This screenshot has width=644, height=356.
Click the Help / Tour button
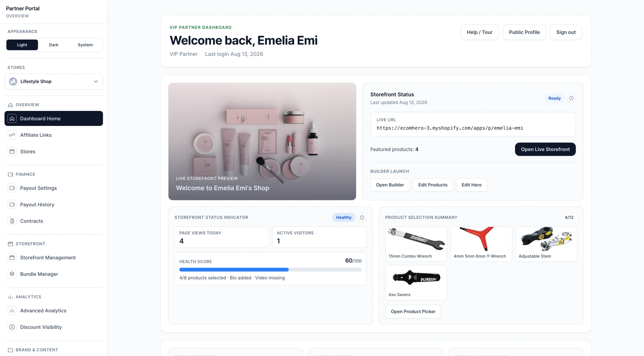tap(479, 32)
